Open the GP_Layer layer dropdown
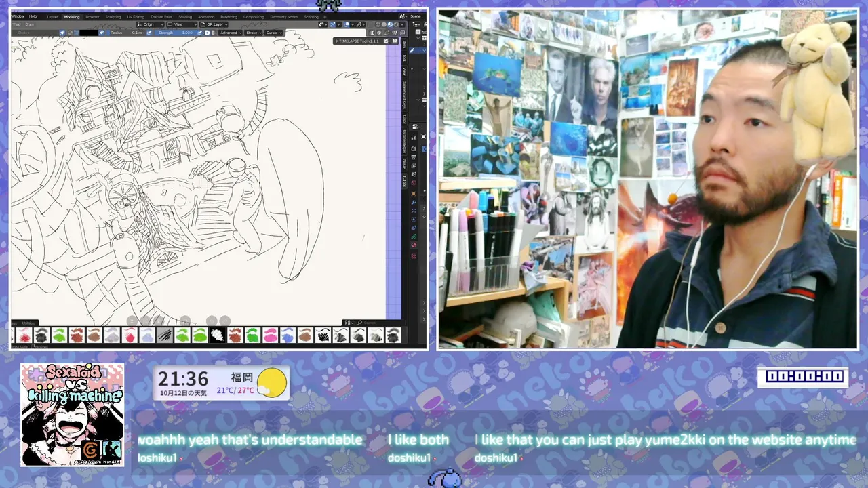 click(214, 24)
